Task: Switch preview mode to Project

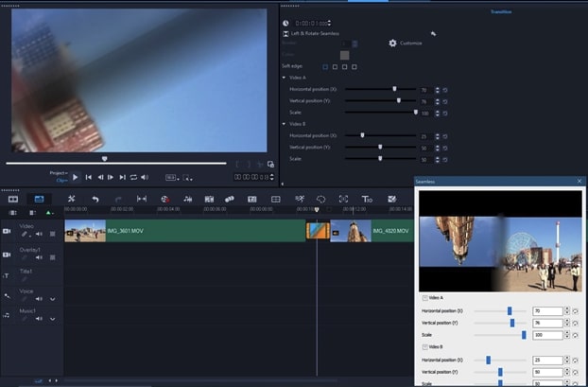Action: coord(59,173)
